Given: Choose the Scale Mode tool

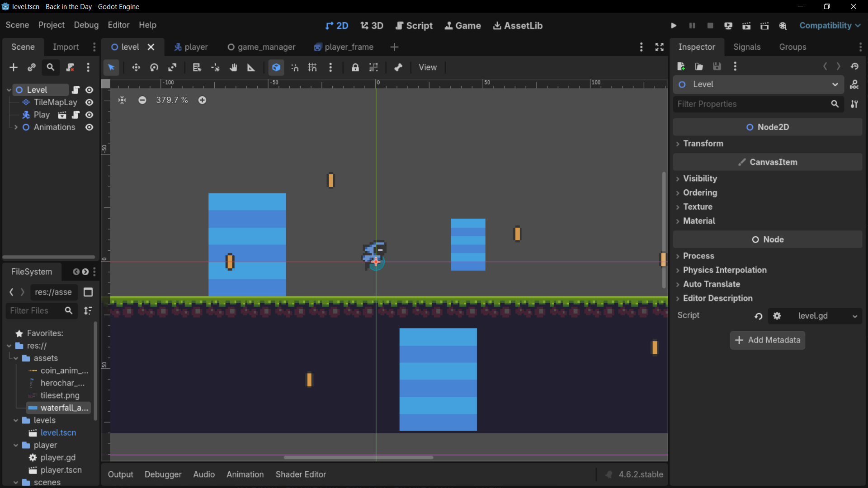Looking at the screenshot, I should click(x=172, y=67).
